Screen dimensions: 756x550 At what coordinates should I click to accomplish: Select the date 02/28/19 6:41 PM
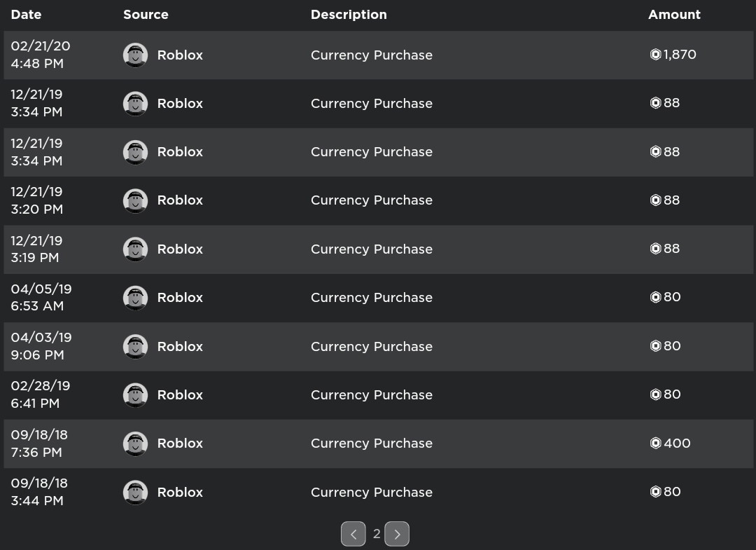(x=41, y=394)
